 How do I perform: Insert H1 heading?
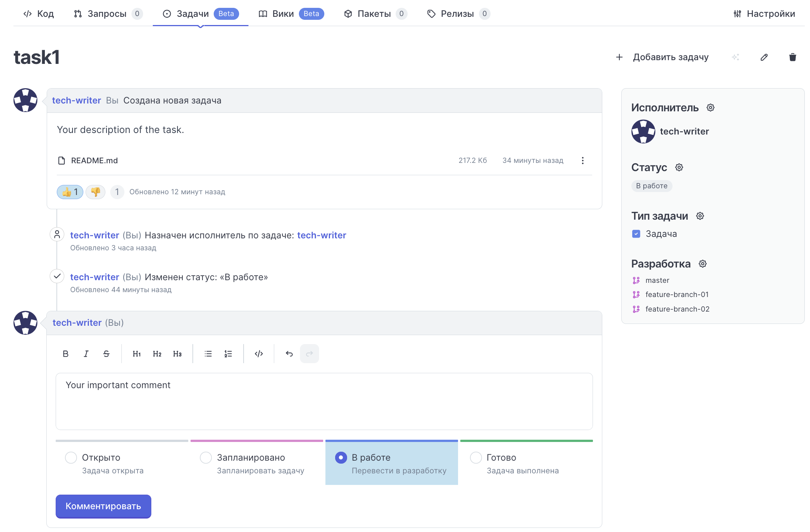137,354
